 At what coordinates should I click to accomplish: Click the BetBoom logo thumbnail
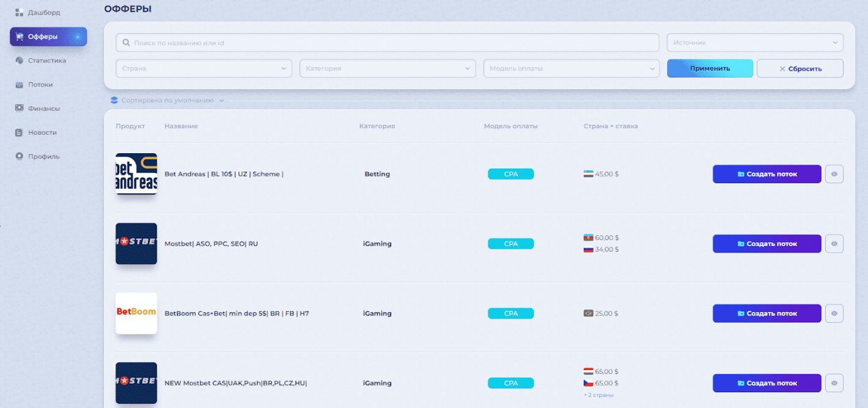[x=137, y=313]
